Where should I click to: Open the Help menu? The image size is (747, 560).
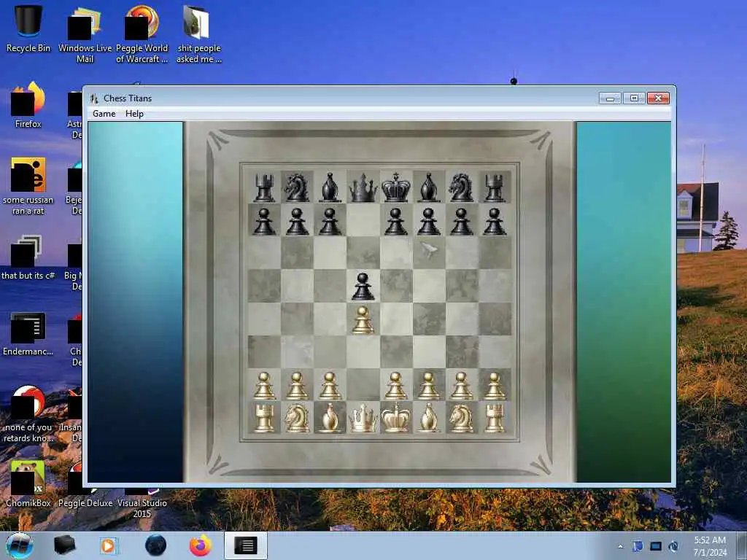coord(134,114)
